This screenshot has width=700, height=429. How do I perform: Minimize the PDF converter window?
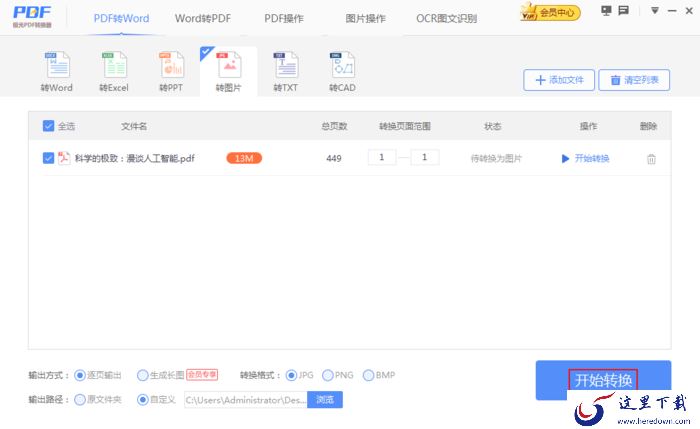pos(672,11)
